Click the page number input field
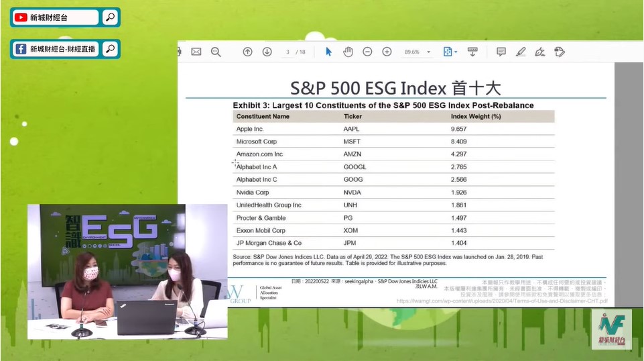This screenshot has width=644, height=361. (x=288, y=52)
